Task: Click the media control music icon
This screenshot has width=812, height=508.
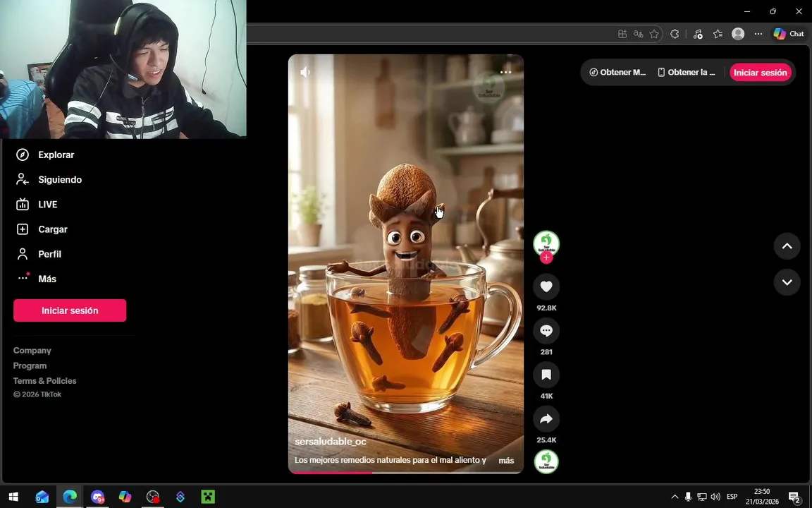Action: (698, 34)
